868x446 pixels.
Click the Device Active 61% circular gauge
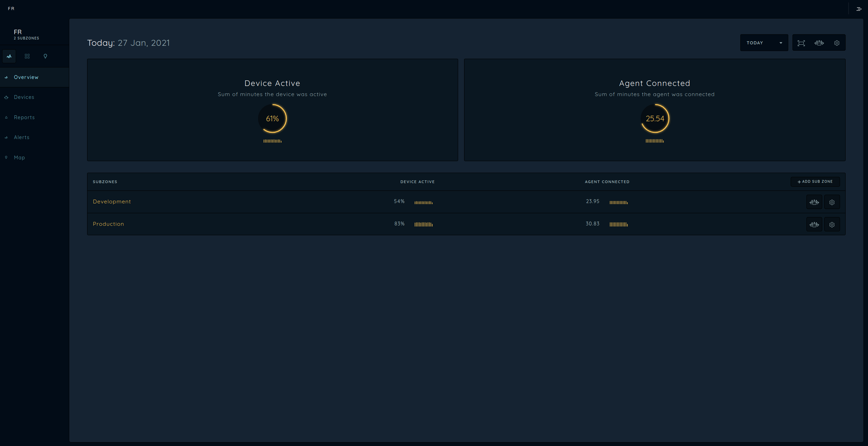[272, 119]
